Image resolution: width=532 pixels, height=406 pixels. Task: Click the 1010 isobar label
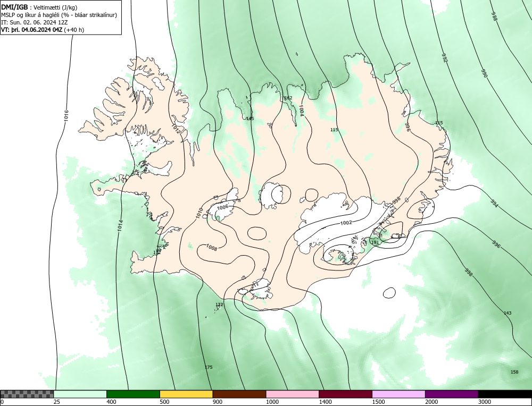pyautogui.click(x=199, y=213)
